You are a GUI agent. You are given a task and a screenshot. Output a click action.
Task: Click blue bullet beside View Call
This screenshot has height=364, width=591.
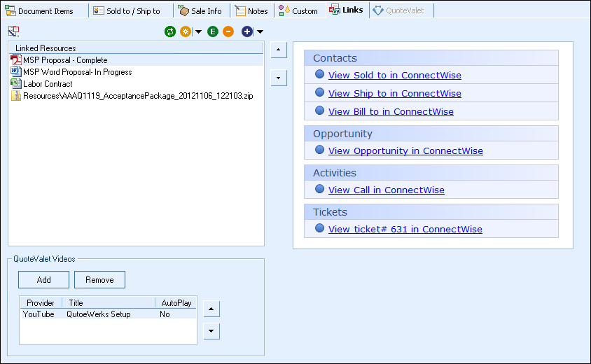point(319,189)
